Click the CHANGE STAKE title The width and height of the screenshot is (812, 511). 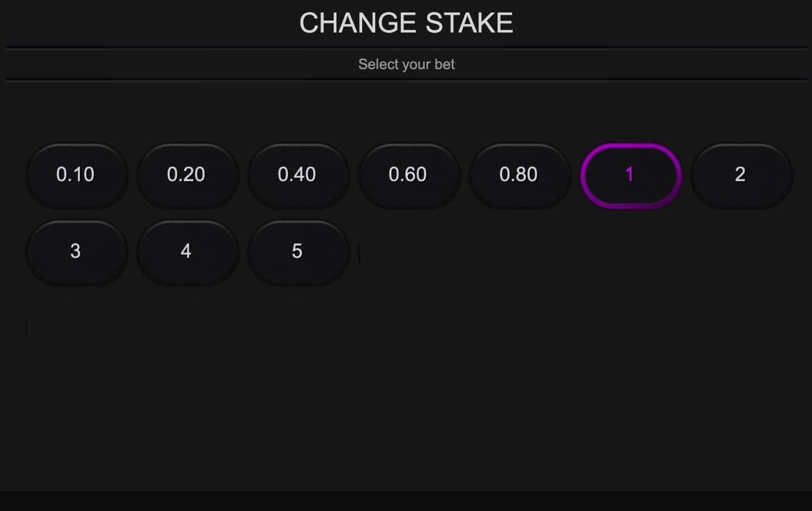point(405,23)
